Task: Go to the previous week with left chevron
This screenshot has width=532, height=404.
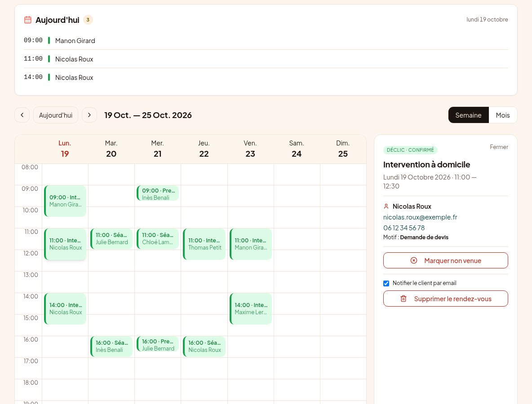Action: pos(22,115)
